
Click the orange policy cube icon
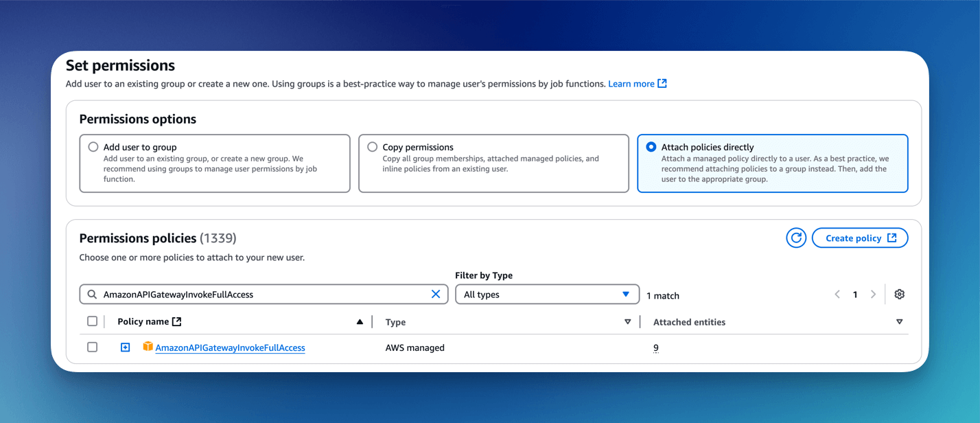pyautogui.click(x=148, y=347)
